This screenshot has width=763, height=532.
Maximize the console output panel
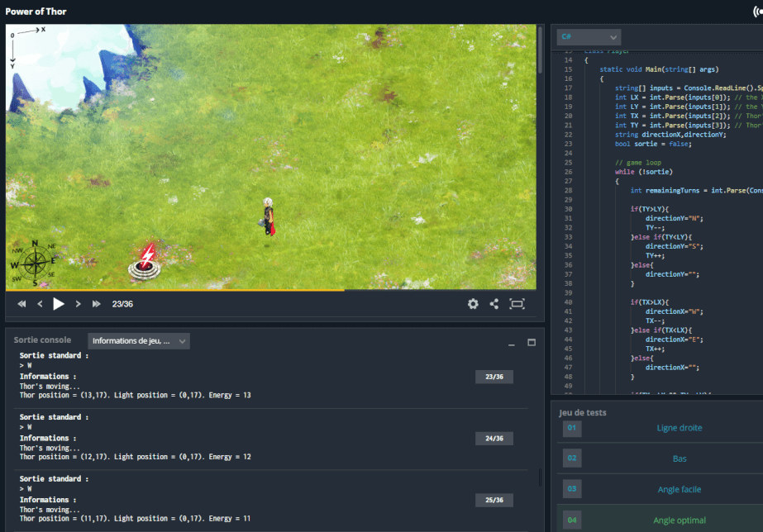point(532,342)
